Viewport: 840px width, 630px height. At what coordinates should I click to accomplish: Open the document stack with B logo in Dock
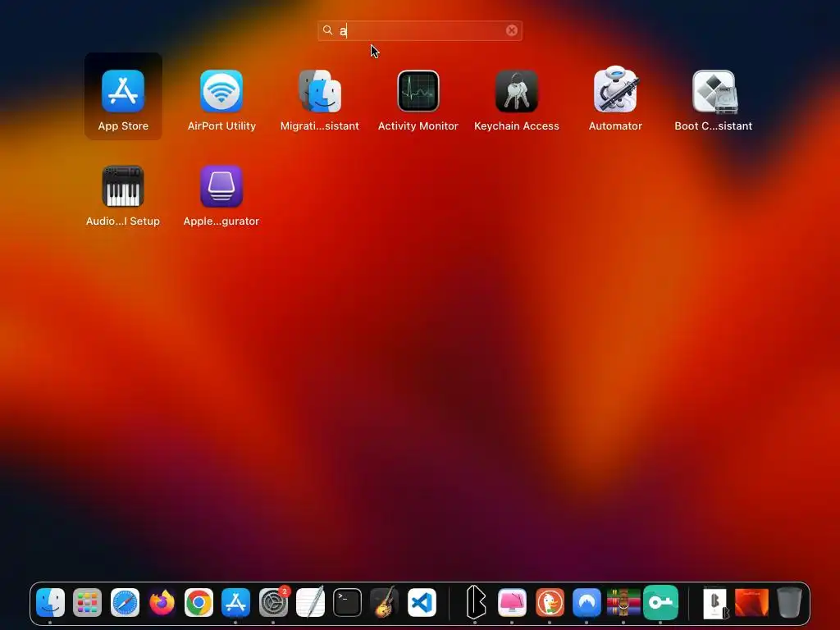click(715, 603)
